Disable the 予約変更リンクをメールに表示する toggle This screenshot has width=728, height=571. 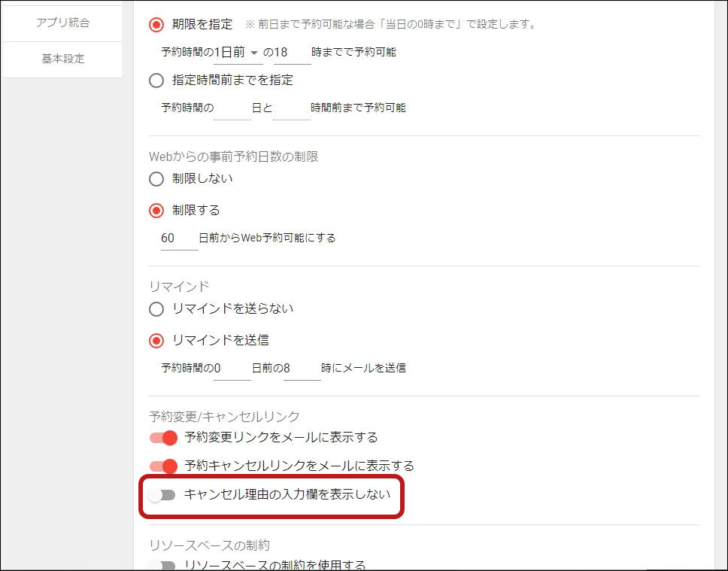click(x=162, y=438)
